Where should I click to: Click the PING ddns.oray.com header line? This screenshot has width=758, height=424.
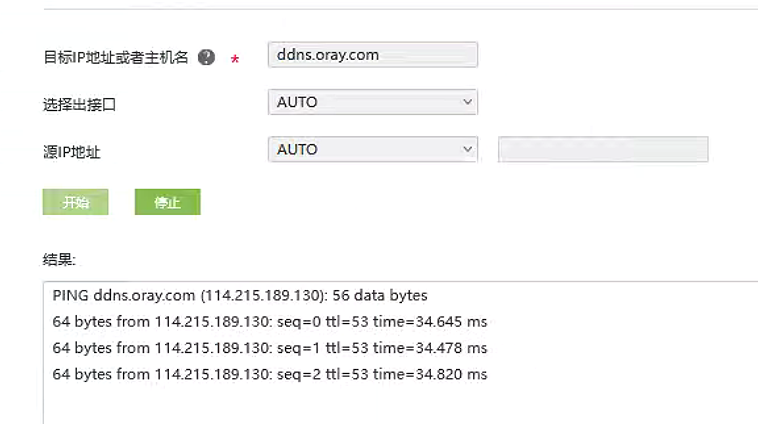[240, 296]
